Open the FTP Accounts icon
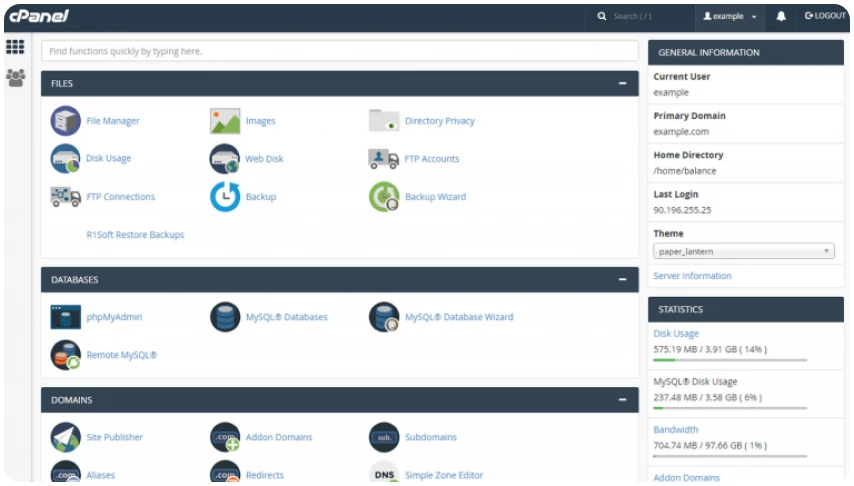Screen dimensions: 854x486 [384, 159]
